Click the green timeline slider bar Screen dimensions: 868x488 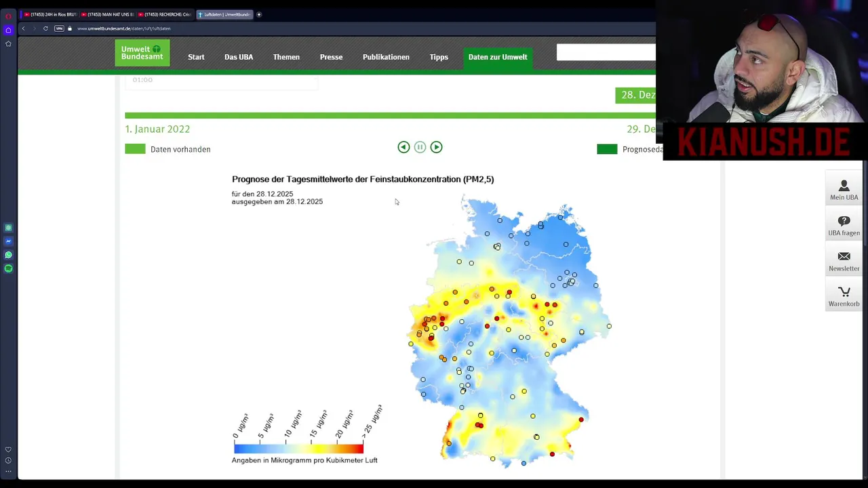[x=390, y=116]
